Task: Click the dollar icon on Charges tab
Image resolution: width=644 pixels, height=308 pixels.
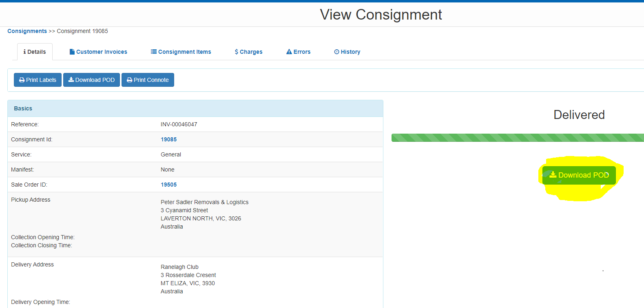Action: point(237,52)
